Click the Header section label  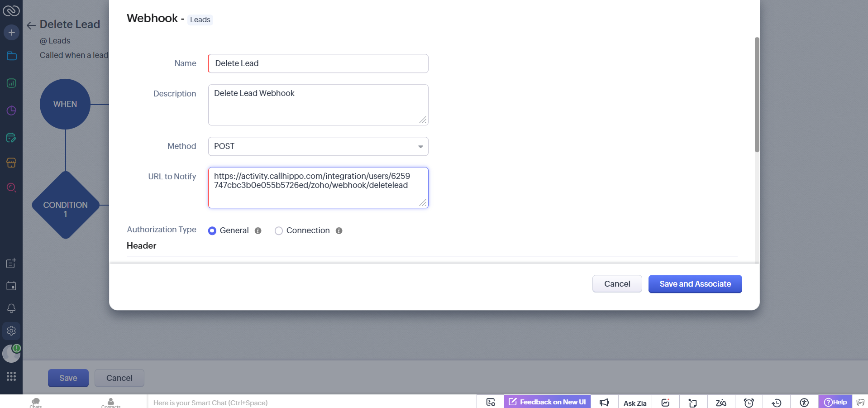(x=142, y=246)
